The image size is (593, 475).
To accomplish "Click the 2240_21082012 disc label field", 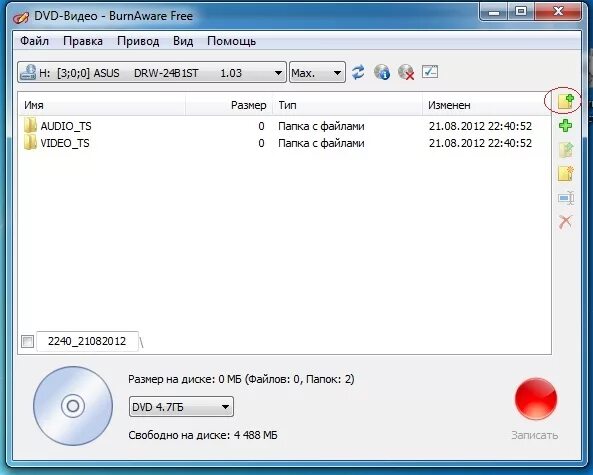I will pos(87,342).
